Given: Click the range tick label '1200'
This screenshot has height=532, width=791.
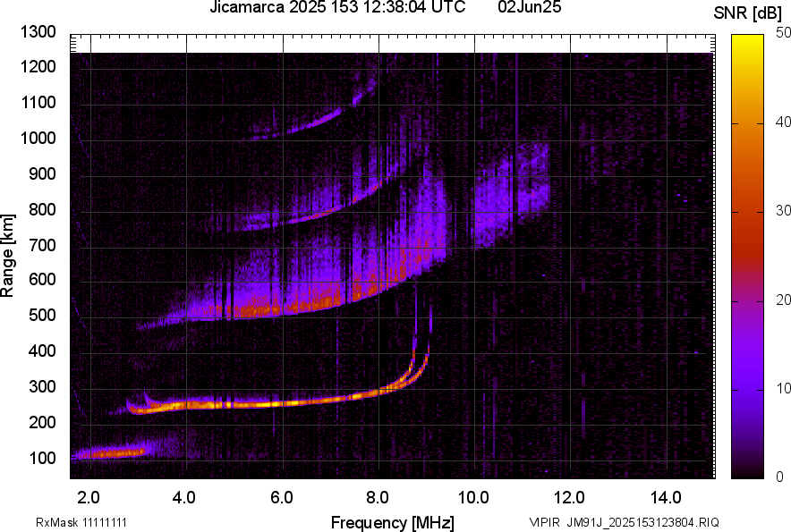Looking at the screenshot, I should coord(38,66).
